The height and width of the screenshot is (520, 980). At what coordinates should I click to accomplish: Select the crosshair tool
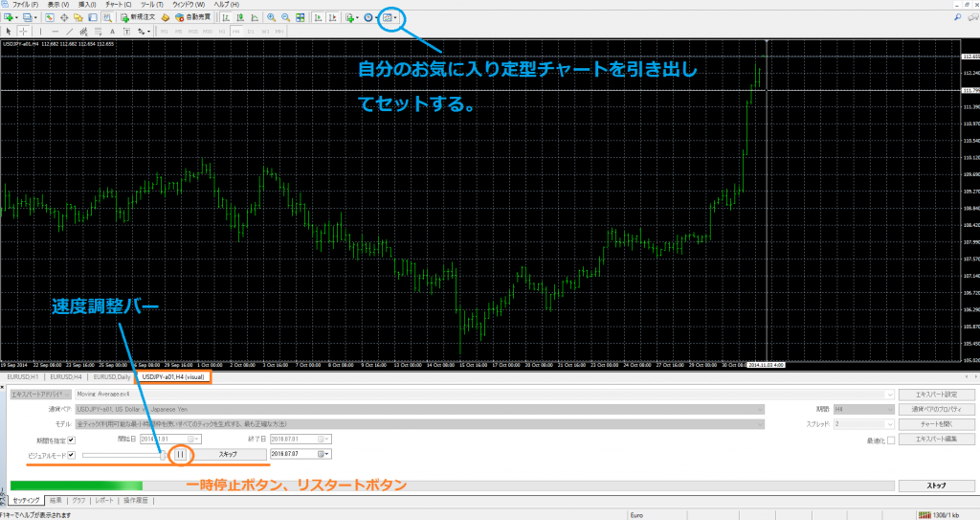point(23,32)
